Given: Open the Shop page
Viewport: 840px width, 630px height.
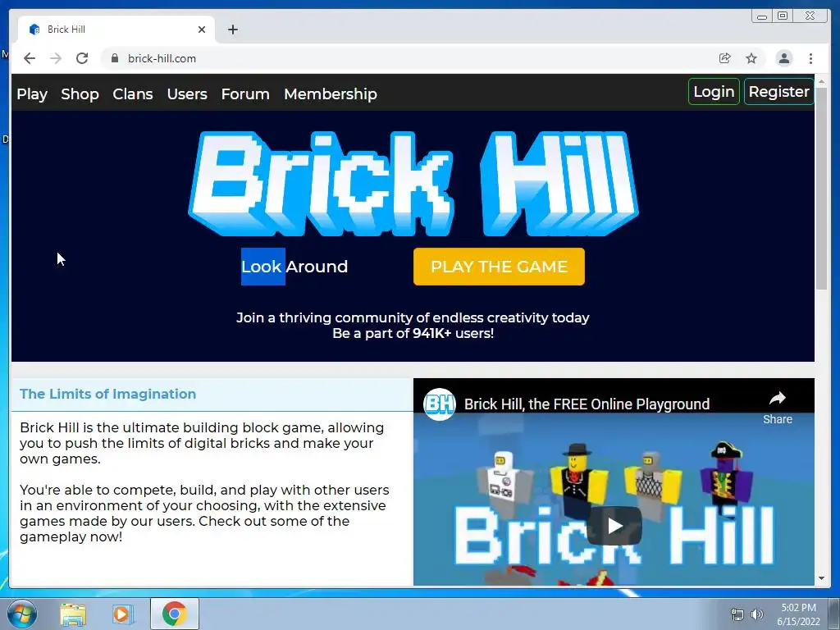Looking at the screenshot, I should pos(80,94).
